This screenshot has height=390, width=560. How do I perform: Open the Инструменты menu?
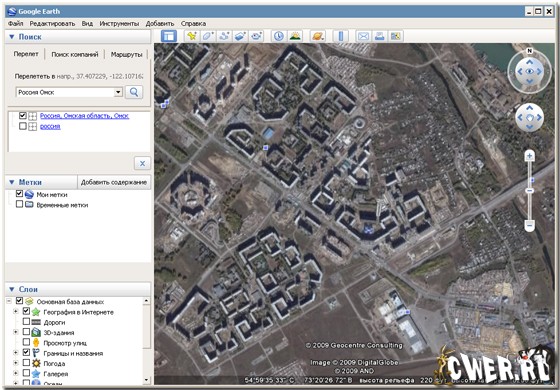119,24
